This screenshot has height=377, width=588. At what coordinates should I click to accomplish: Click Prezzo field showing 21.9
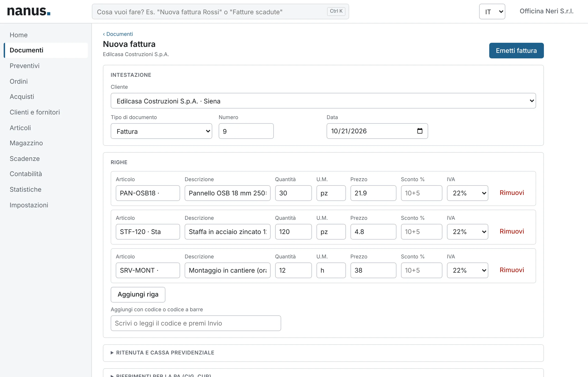pyautogui.click(x=373, y=193)
